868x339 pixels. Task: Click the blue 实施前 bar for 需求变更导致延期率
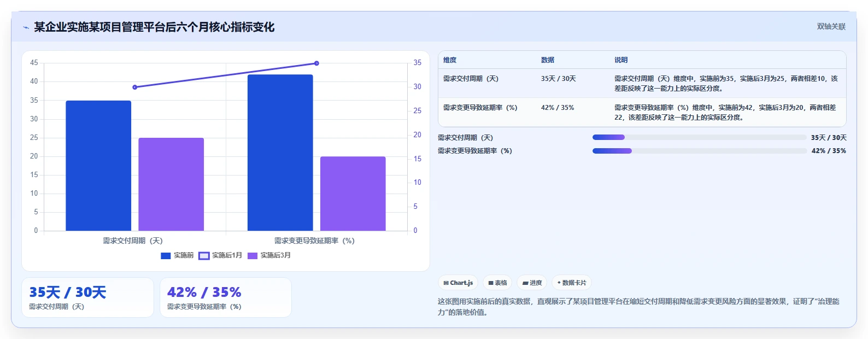pyautogui.click(x=280, y=153)
